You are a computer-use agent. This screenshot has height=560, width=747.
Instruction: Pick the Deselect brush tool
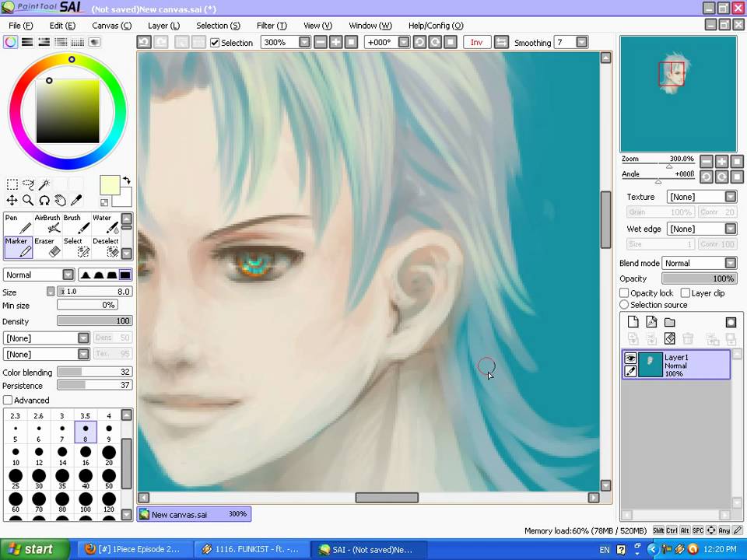(105, 247)
